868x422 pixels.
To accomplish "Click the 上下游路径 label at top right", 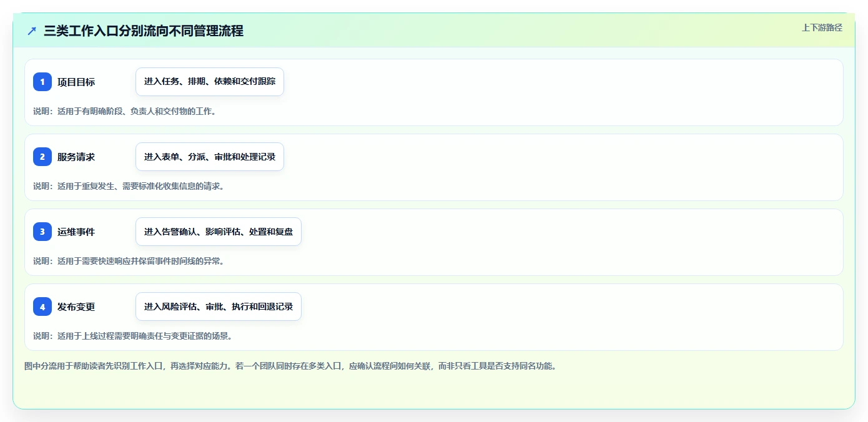I will click(x=822, y=27).
